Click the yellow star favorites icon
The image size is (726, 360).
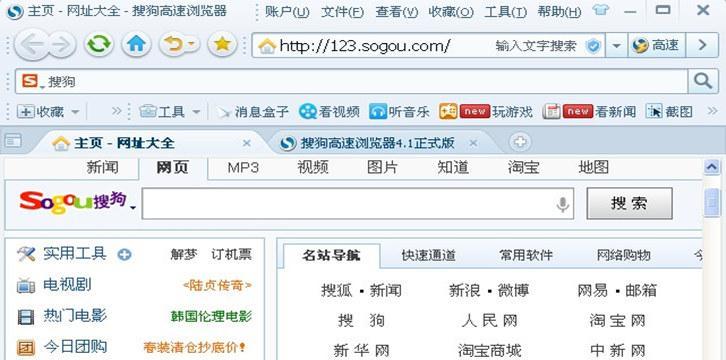pos(222,44)
